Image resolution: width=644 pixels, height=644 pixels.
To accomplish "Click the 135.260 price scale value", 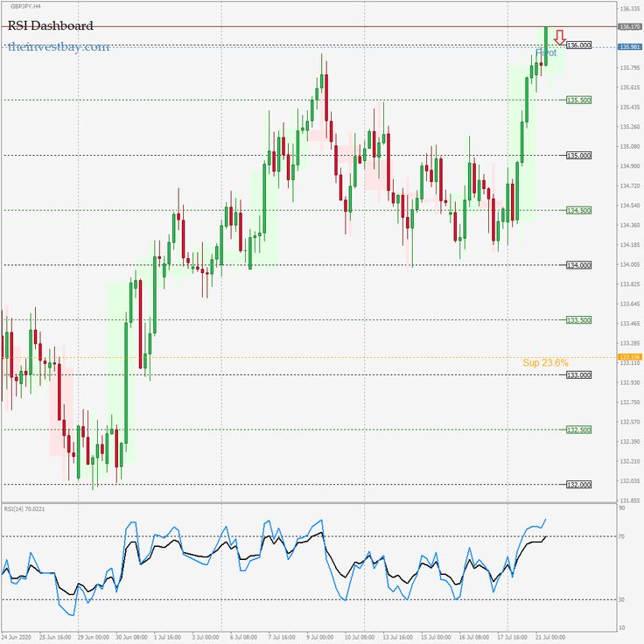I will [x=630, y=127].
